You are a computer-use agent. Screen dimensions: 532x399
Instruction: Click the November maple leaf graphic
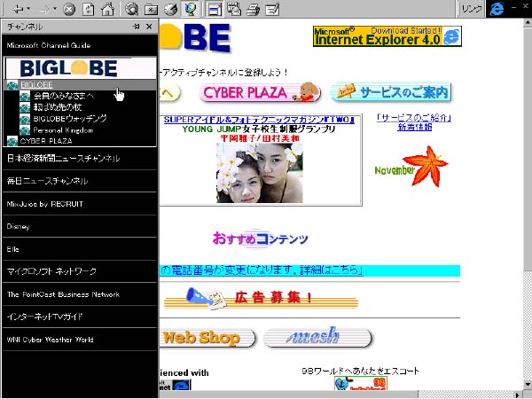411,167
